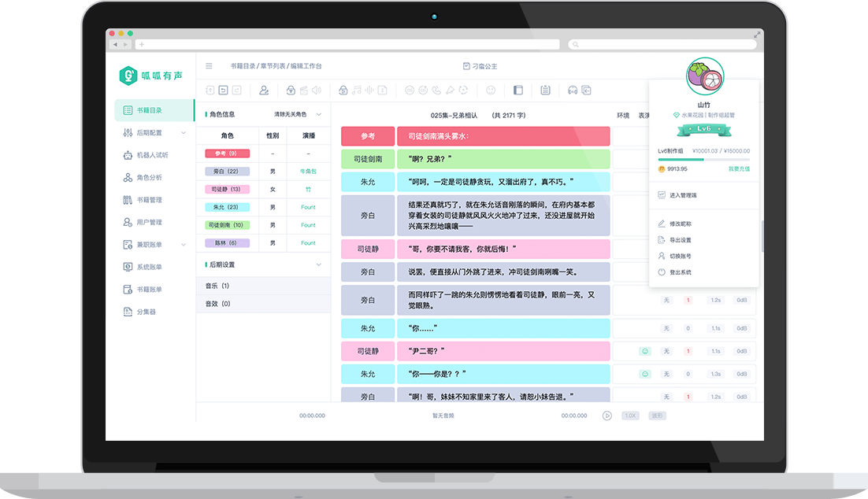Image resolution: width=868 pixels, height=499 pixels.
Task: Click the undo icon in the toolbar
Action: (x=223, y=91)
